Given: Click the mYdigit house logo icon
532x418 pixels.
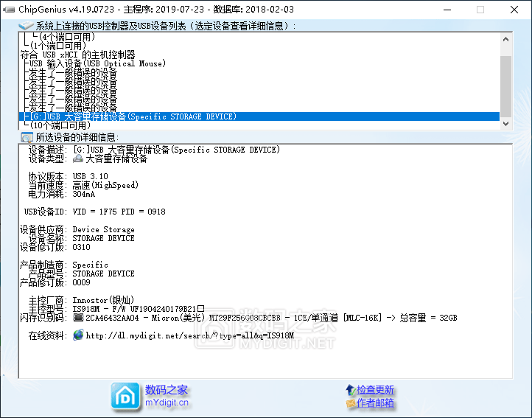Looking at the screenshot, I should point(125,397).
